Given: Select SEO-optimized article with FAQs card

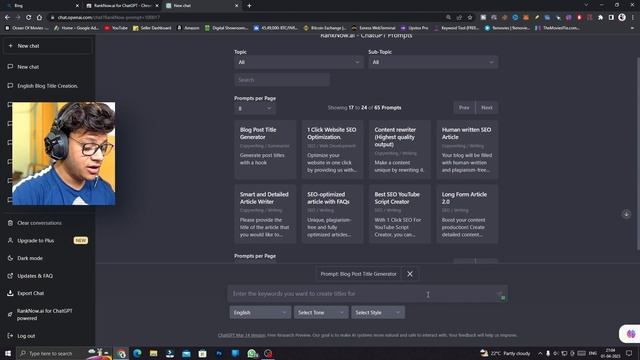Looking at the screenshot, I should 332,214.
